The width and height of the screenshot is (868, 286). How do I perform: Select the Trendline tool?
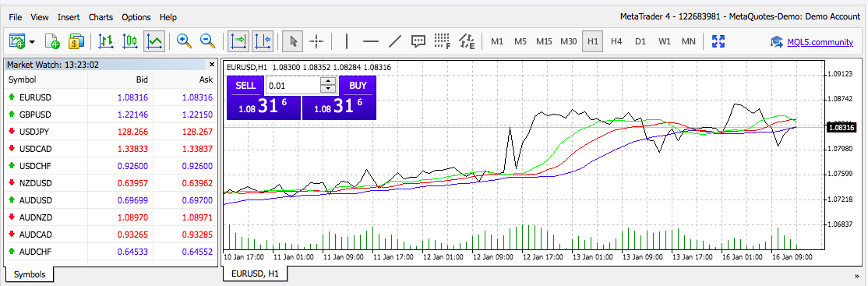(x=395, y=41)
